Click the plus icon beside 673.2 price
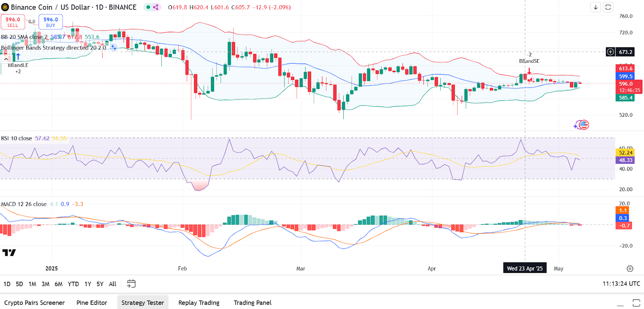The height and width of the screenshot is (309, 644). click(x=611, y=52)
